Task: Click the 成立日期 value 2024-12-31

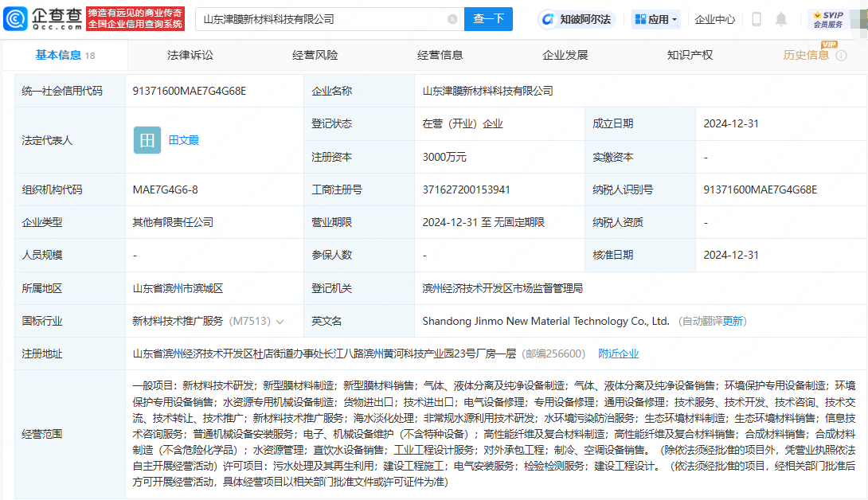Action: [731, 123]
